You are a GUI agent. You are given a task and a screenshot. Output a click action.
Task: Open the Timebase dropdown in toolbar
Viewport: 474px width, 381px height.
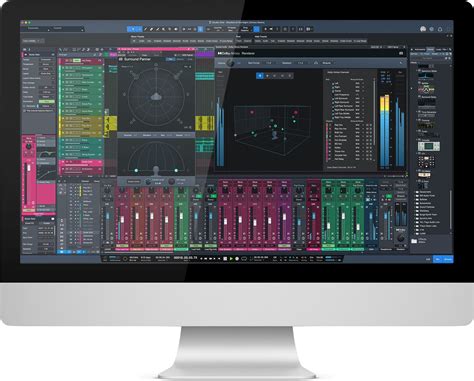[231, 29]
